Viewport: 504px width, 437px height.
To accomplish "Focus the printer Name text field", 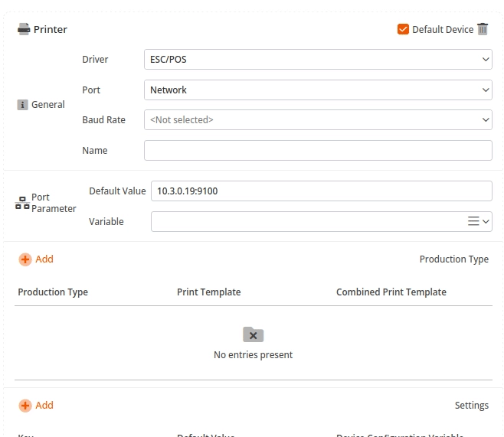I will pos(317,151).
